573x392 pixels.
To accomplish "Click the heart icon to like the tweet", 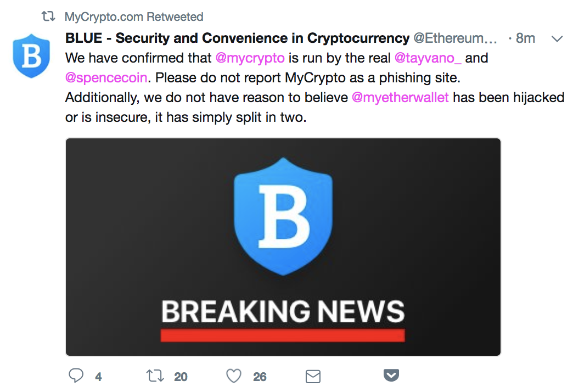I will [x=233, y=377].
